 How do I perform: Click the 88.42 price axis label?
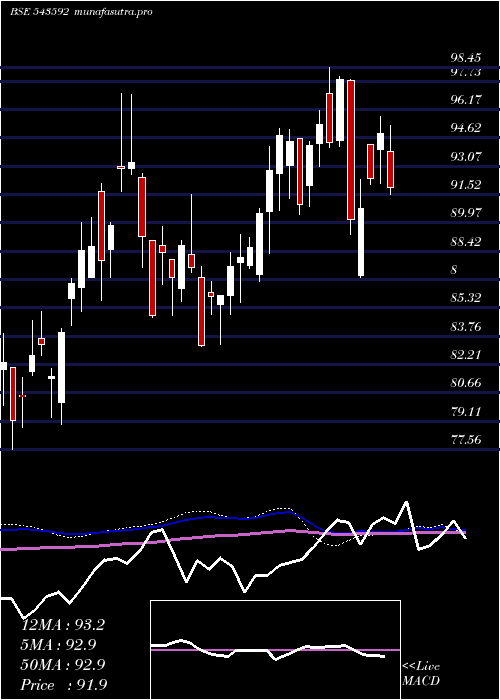pyautogui.click(x=466, y=242)
